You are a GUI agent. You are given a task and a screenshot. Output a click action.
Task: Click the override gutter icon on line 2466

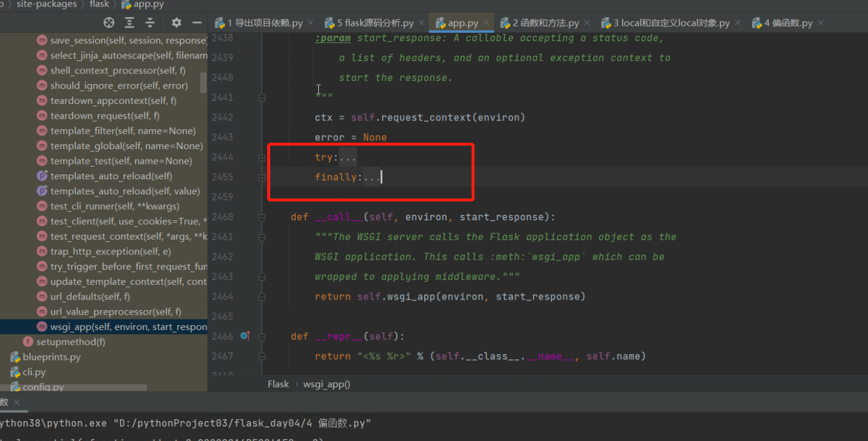tap(245, 336)
